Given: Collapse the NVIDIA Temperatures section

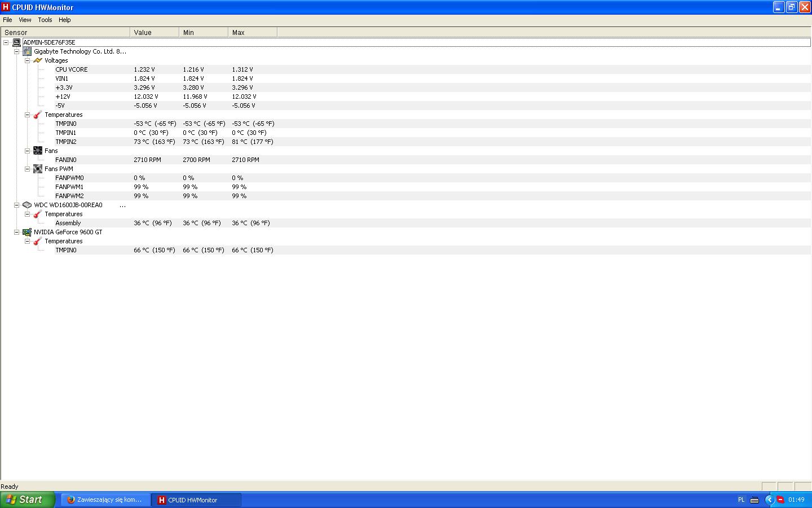Looking at the screenshot, I should (27, 241).
